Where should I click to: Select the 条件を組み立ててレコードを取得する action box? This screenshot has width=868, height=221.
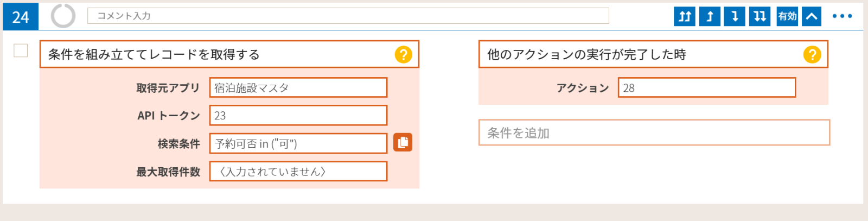pyautogui.click(x=229, y=54)
